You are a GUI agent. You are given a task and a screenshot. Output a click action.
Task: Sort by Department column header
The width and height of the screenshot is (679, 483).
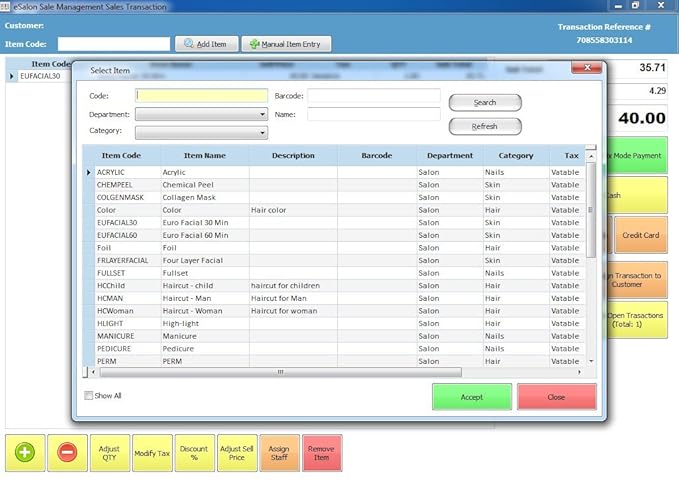pos(449,156)
